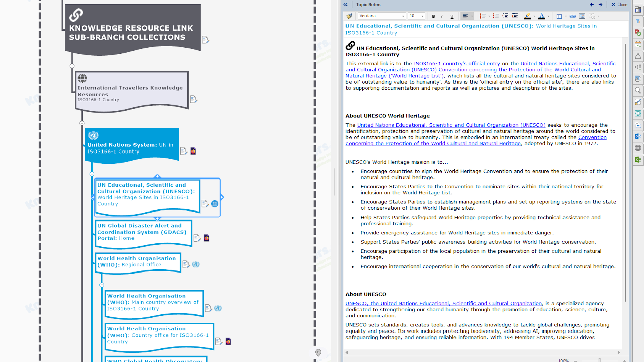Screen dimensions: 644x362
Task: Collapse the United Nations System branch
Action: pos(92,174)
